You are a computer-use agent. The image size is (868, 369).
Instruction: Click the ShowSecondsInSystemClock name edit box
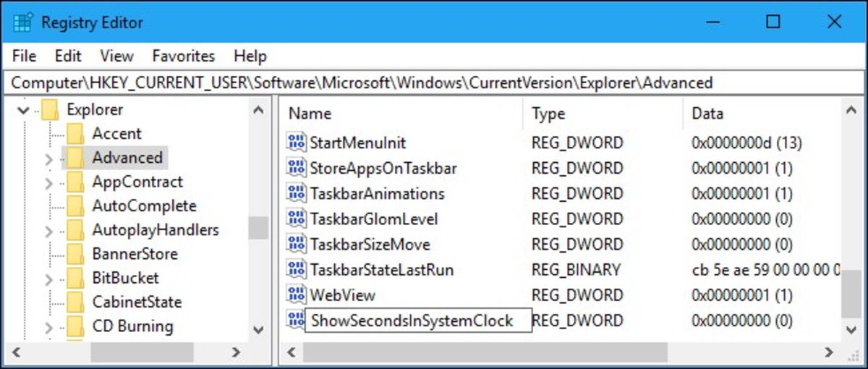[418, 321]
